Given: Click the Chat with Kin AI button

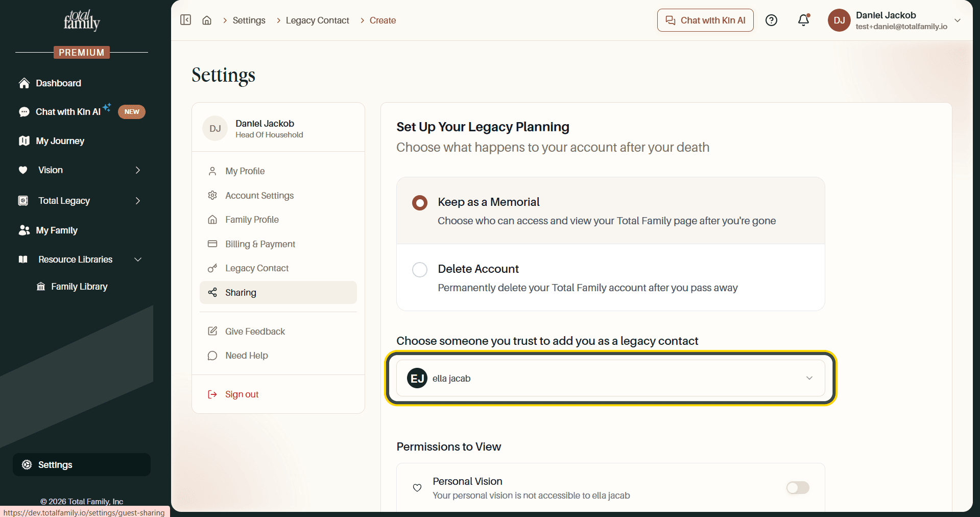Looking at the screenshot, I should 705,20.
